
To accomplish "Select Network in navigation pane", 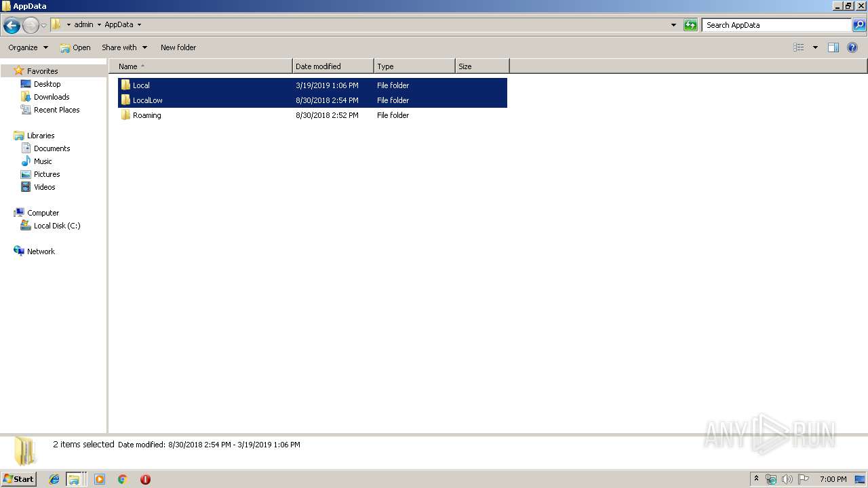I will pyautogui.click(x=41, y=251).
